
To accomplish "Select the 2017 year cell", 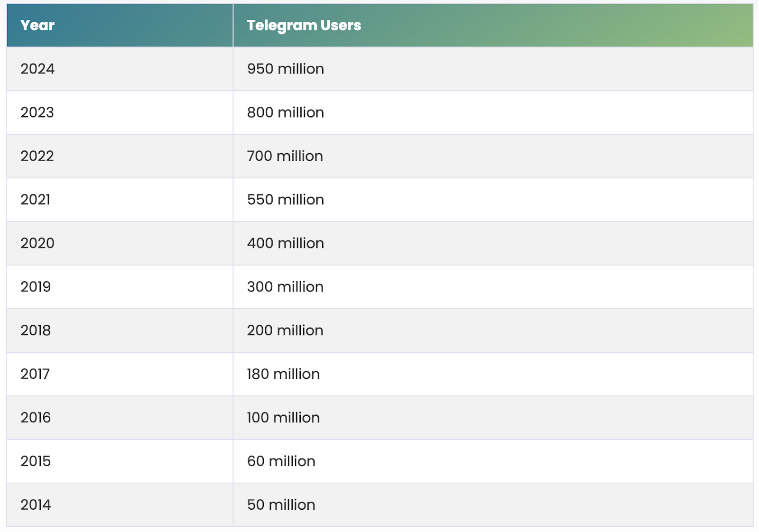I will point(35,374).
